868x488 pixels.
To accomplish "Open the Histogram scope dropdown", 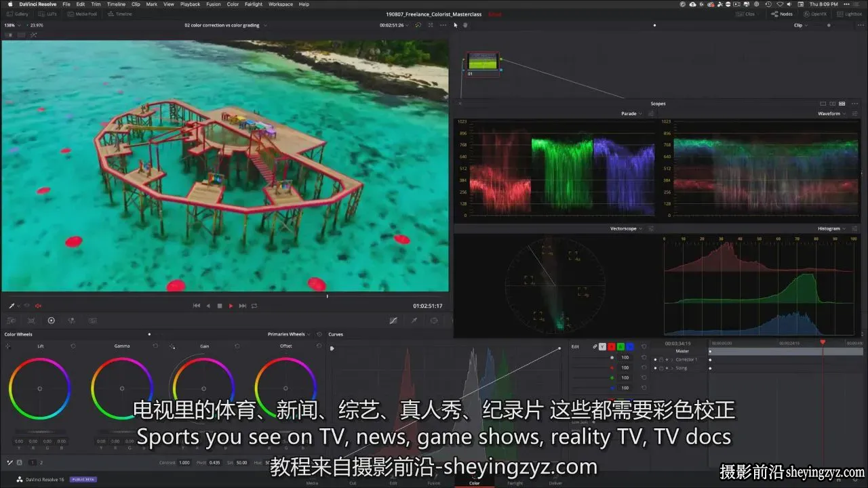I will (831, 229).
